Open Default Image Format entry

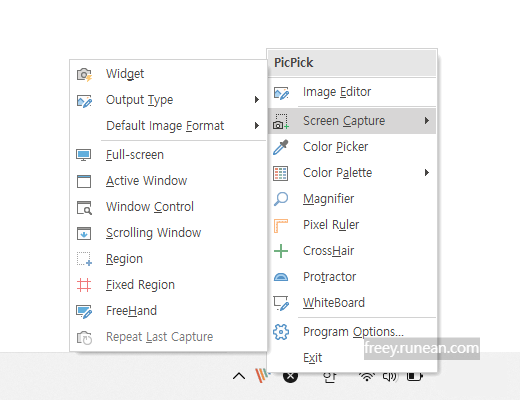pyautogui.click(x=168, y=126)
